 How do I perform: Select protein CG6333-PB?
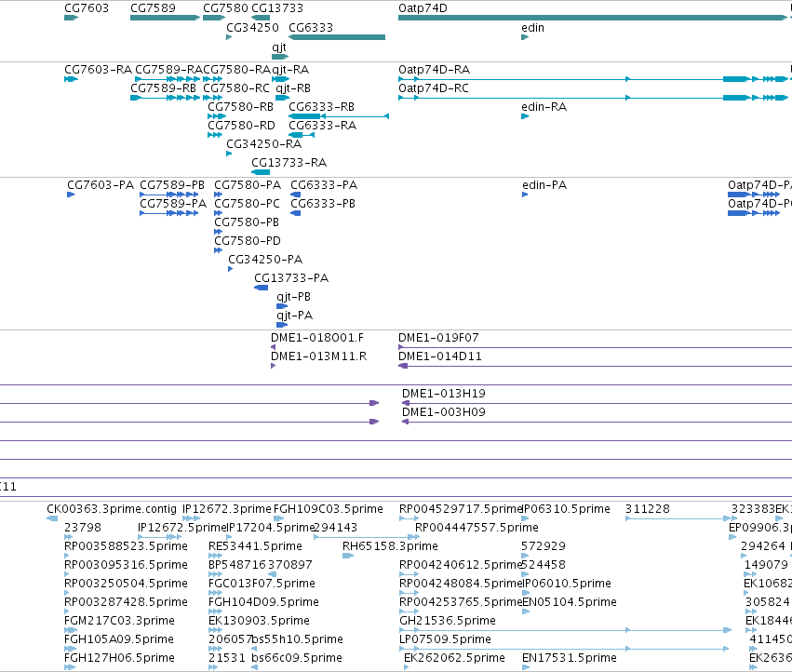323,204
